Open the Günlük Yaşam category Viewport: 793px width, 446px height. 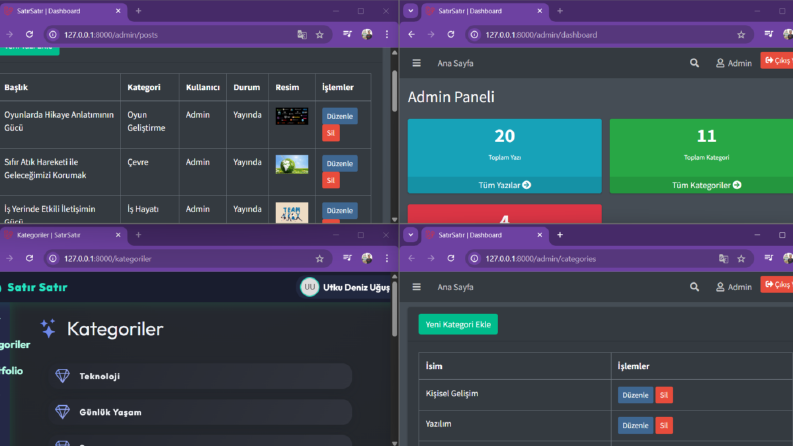point(200,412)
